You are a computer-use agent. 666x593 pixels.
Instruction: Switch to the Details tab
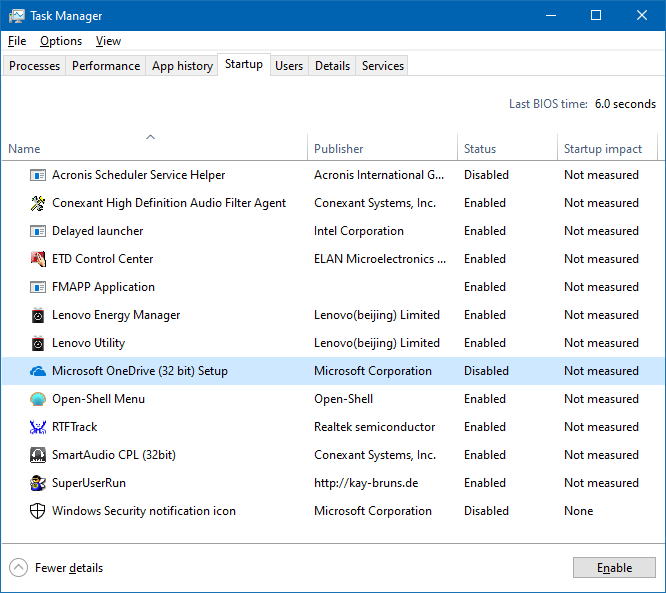(332, 66)
